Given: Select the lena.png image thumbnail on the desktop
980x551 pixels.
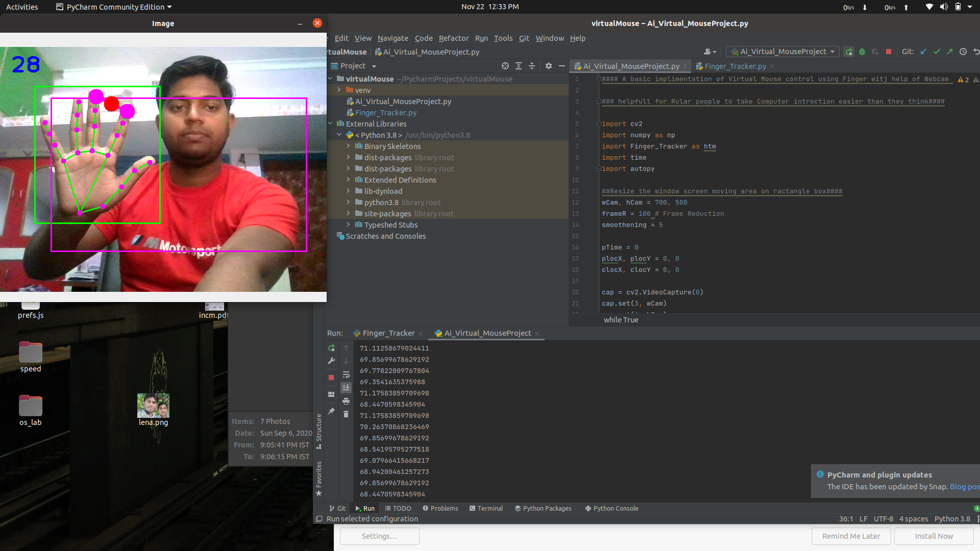Looking at the screenshot, I should 153,406.
